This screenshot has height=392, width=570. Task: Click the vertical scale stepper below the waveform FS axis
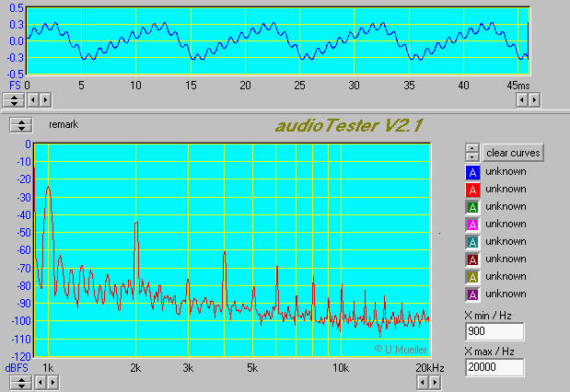tap(14, 100)
